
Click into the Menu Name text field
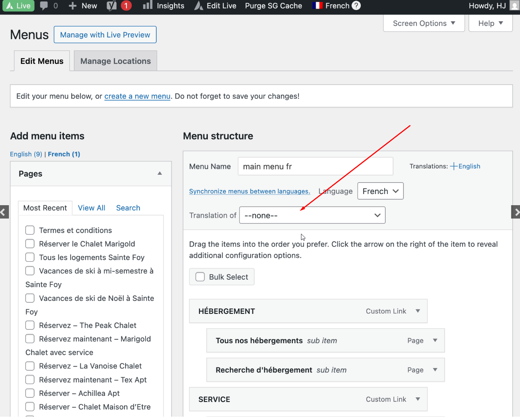pos(315,166)
